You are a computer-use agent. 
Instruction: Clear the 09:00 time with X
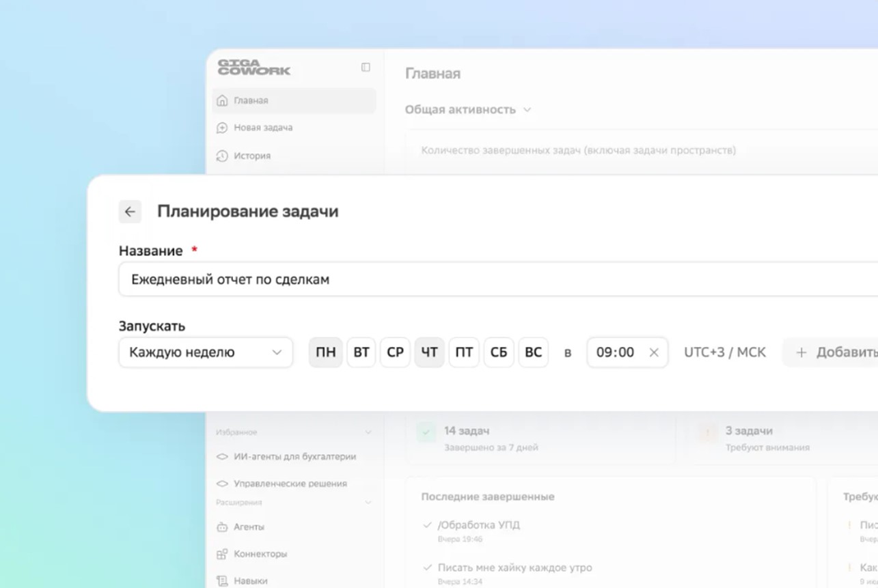654,352
